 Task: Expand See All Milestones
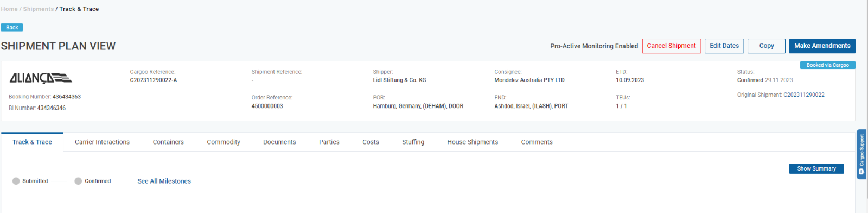(164, 181)
